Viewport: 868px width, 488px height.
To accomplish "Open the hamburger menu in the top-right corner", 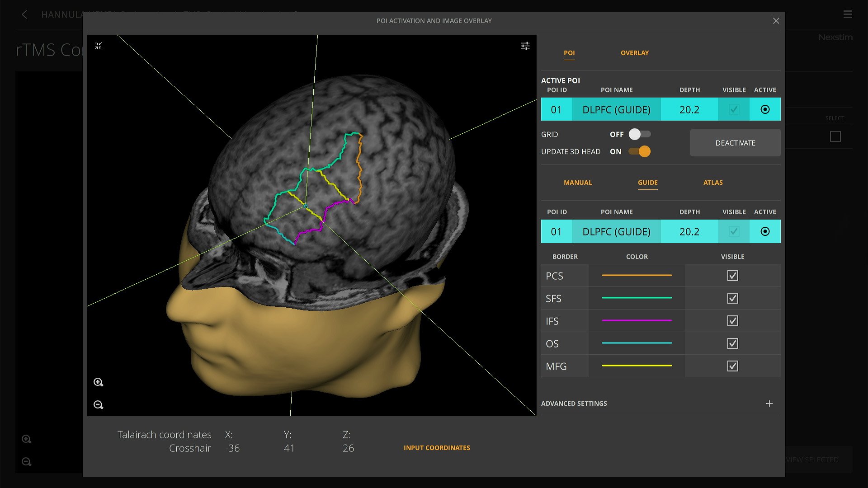I will pyautogui.click(x=848, y=14).
